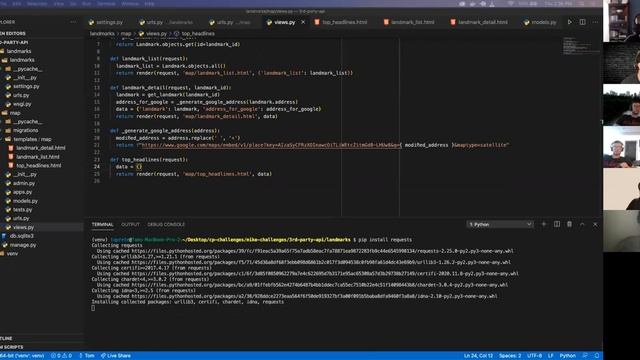The image size is (640, 360).
Task: Close the terminal panel
Action: pyautogui.click(x=595, y=224)
